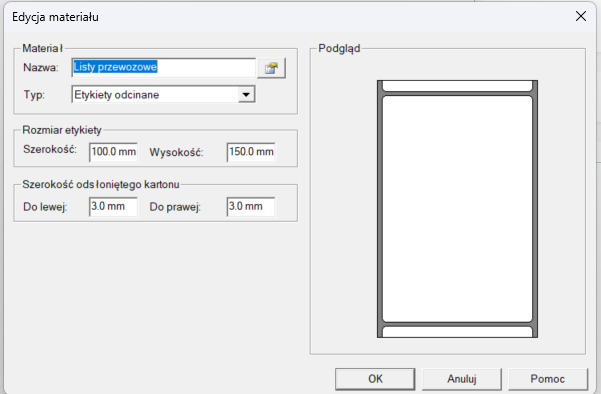Click the browse materials icon next to Nazwa
This screenshot has width=601, height=394.
[271, 68]
